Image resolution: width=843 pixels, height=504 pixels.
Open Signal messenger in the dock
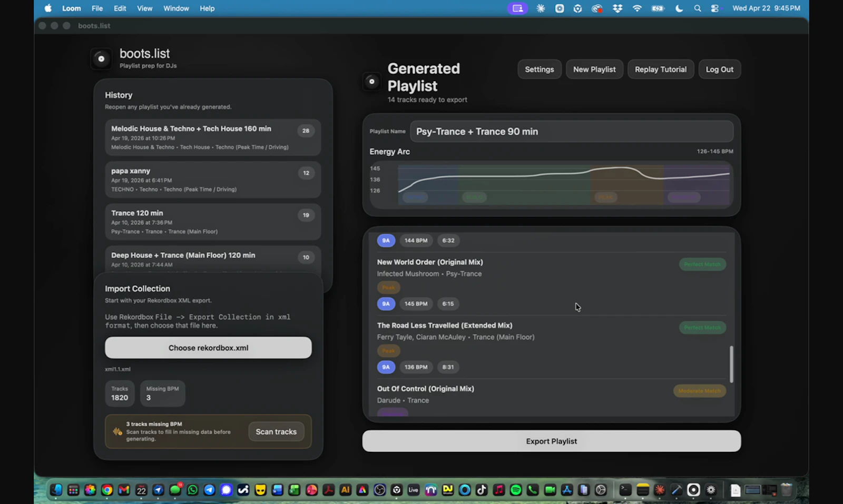click(x=226, y=490)
